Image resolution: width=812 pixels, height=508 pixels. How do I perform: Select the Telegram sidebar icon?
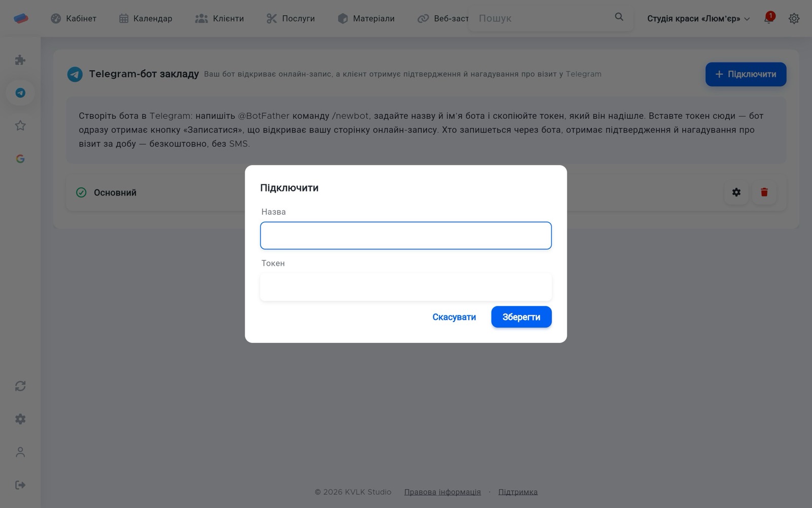coord(20,93)
